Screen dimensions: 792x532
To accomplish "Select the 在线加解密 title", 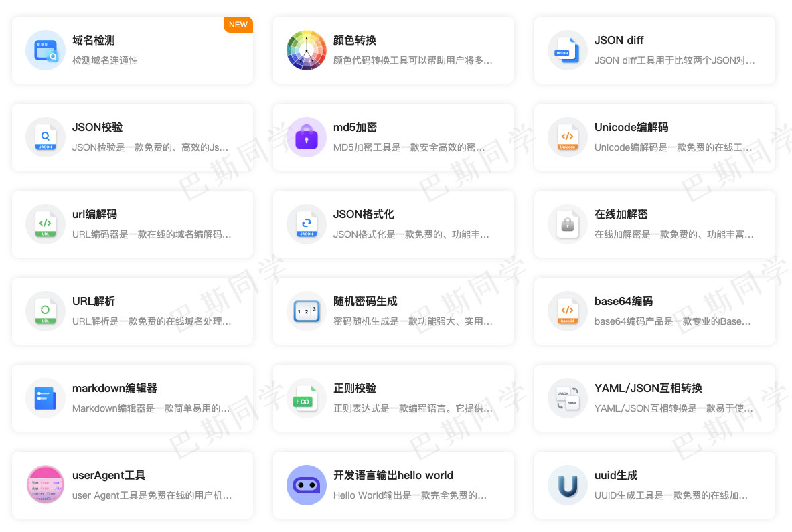I will pyautogui.click(x=621, y=215).
